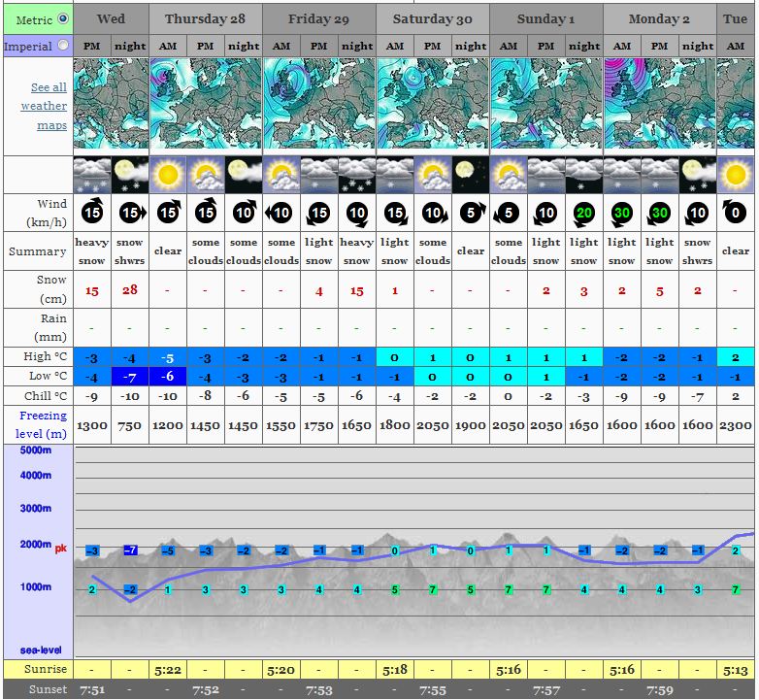Select the Saturday 30 day header
Image resolution: width=759 pixels, height=700 pixels.
click(432, 18)
